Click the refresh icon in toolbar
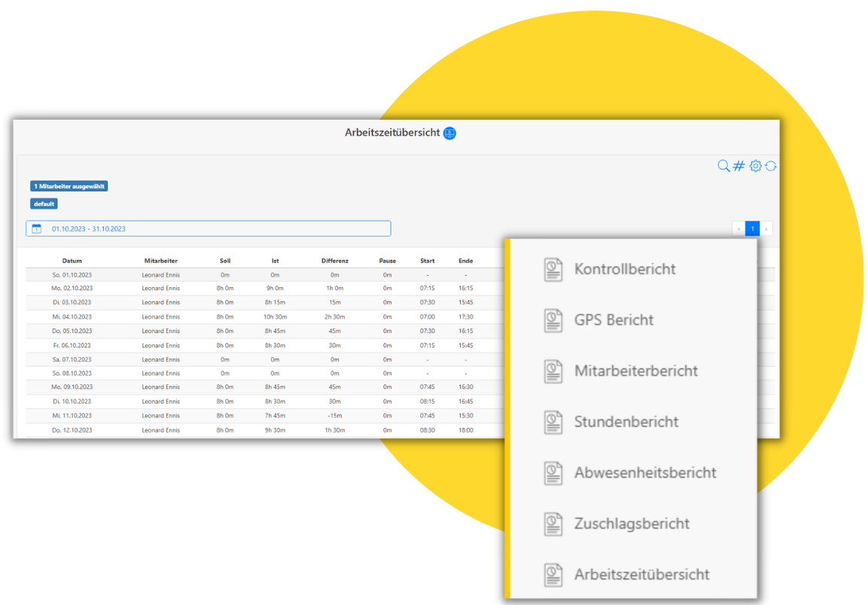 (770, 166)
